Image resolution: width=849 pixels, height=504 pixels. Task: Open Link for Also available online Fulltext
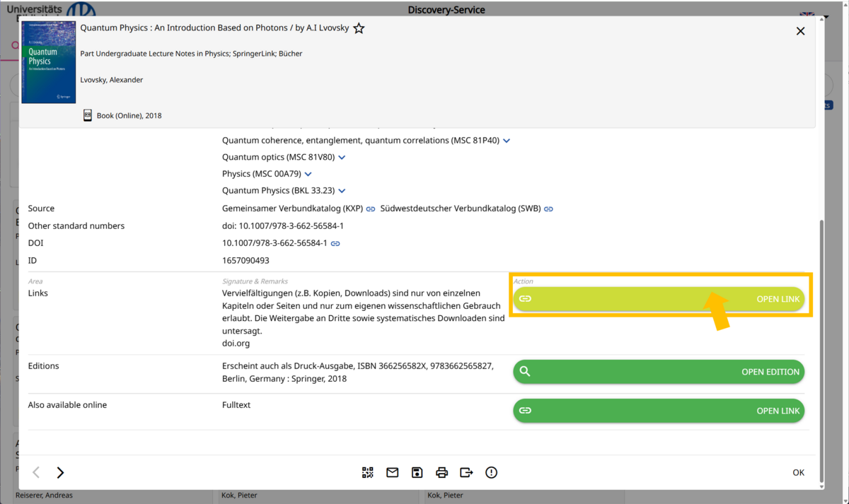tap(658, 411)
